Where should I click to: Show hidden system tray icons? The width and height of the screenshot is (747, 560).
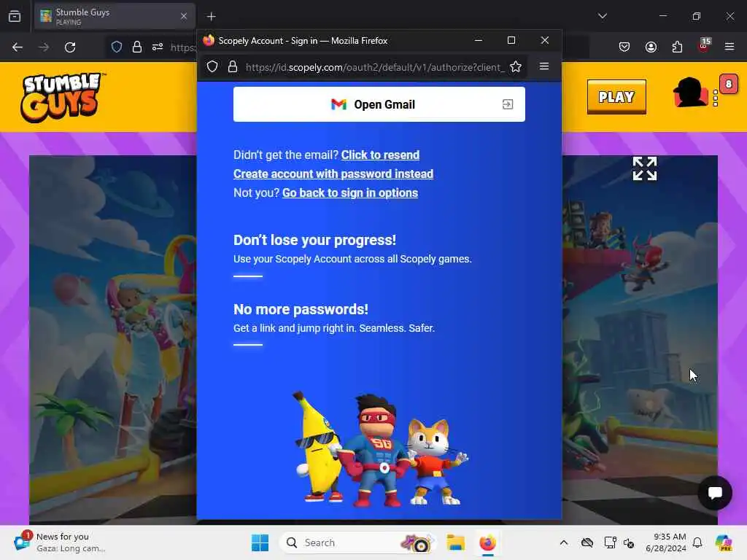564,542
